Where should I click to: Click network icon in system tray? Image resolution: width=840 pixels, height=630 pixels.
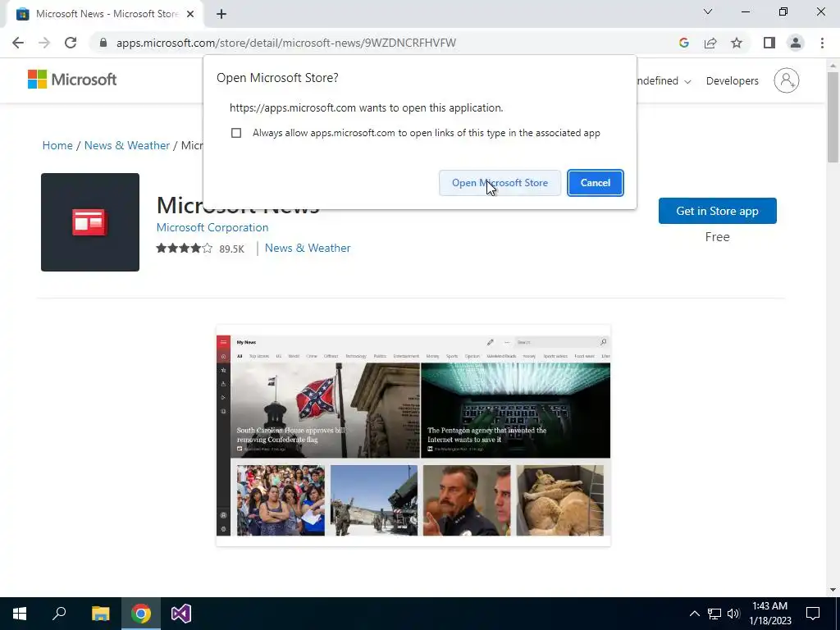714,614
